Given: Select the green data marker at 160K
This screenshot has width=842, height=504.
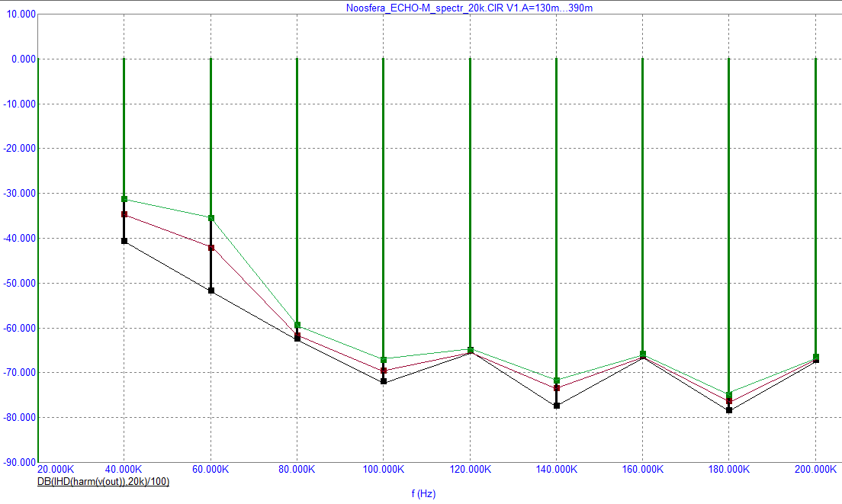Looking at the screenshot, I should [x=643, y=355].
